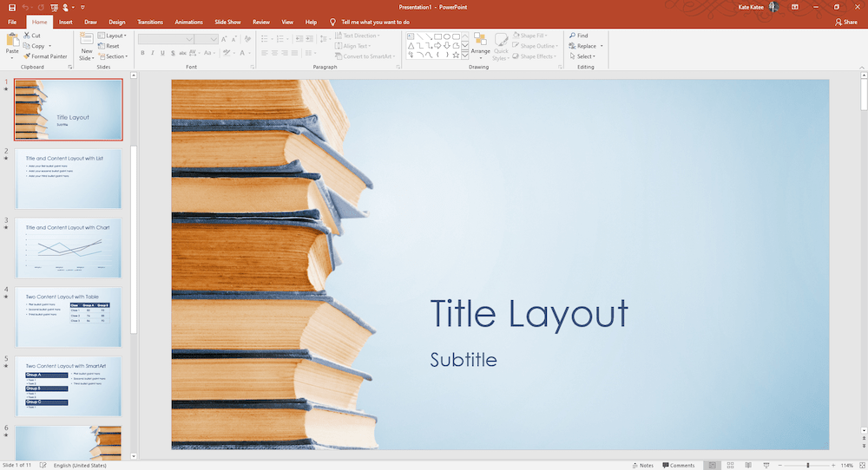The width and height of the screenshot is (868, 470).
Task: Apply numbered list formatting
Action: [x=279, y=39]
